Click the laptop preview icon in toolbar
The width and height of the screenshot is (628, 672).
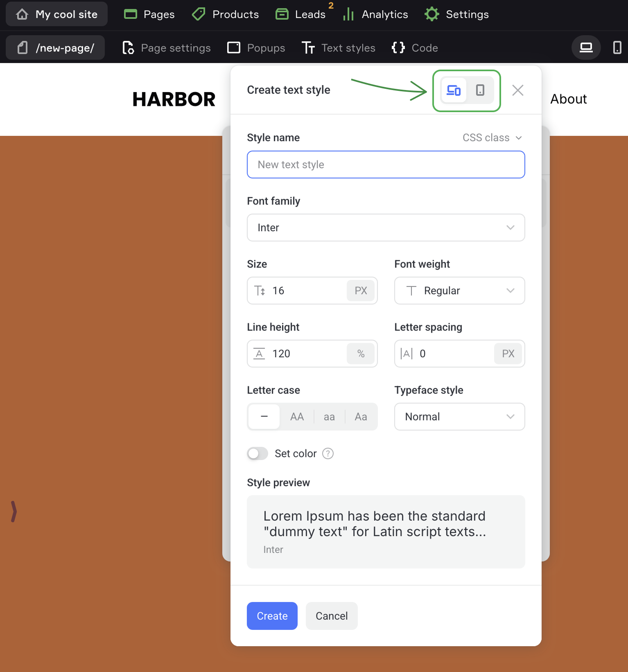586,48
